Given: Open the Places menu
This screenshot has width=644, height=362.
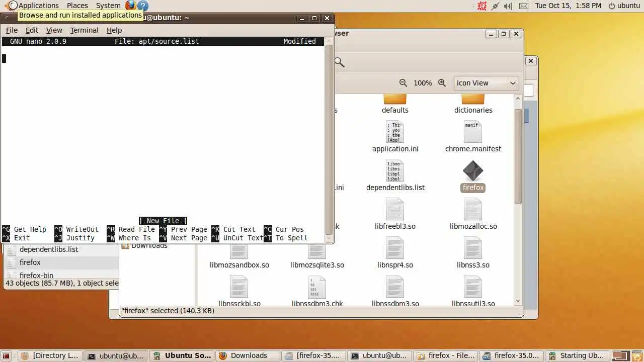Looking at the screenshot, I should coord(77,6).
